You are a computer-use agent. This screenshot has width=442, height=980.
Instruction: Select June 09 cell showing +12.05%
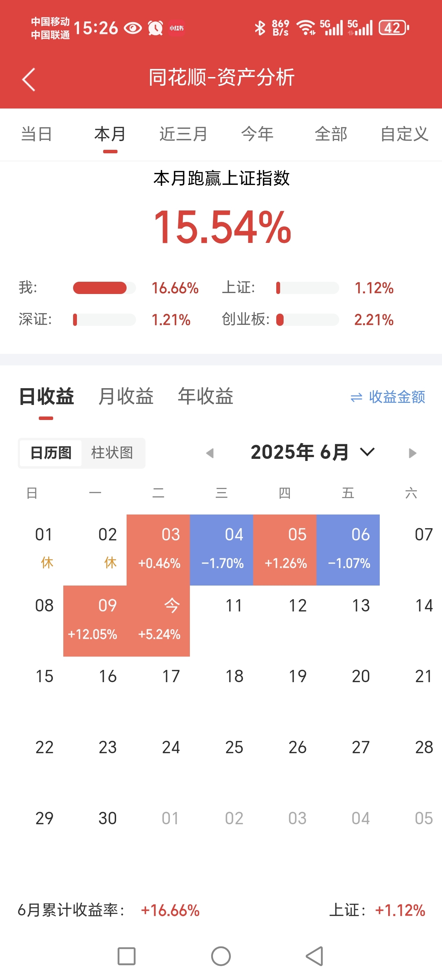pyautogui.click(x=95, y=621)
